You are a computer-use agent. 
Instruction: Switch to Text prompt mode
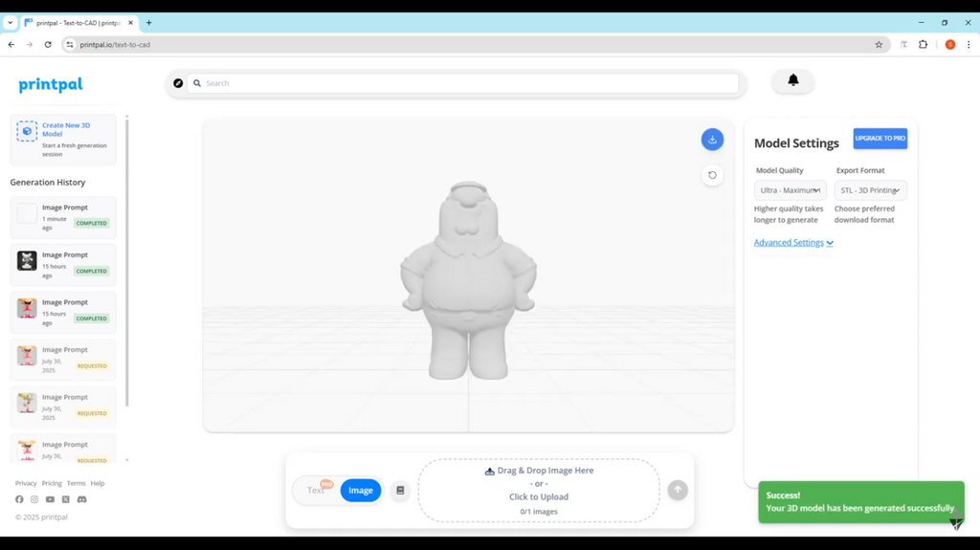(316, 491)
